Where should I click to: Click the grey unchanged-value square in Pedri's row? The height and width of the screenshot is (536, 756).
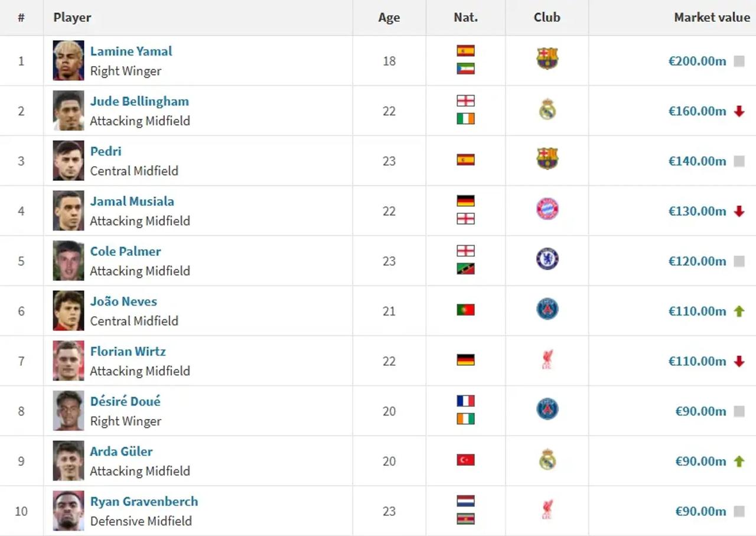point(739,161)
